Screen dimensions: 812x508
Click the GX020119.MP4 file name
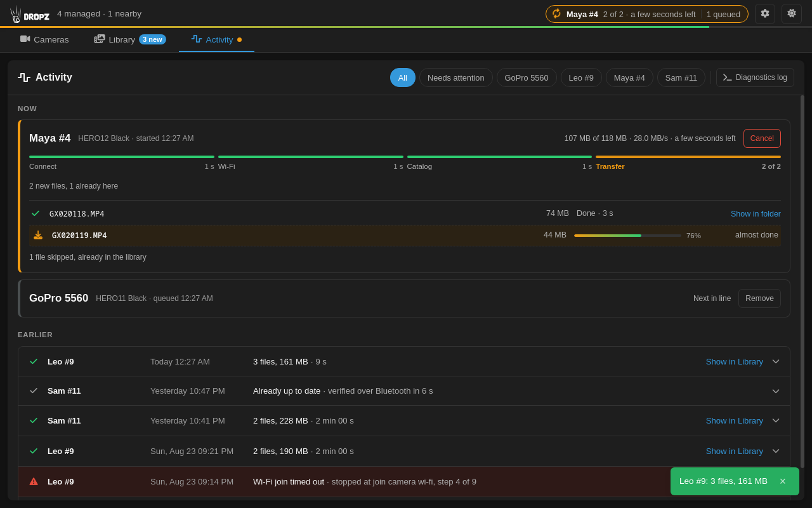click(79, 236)
